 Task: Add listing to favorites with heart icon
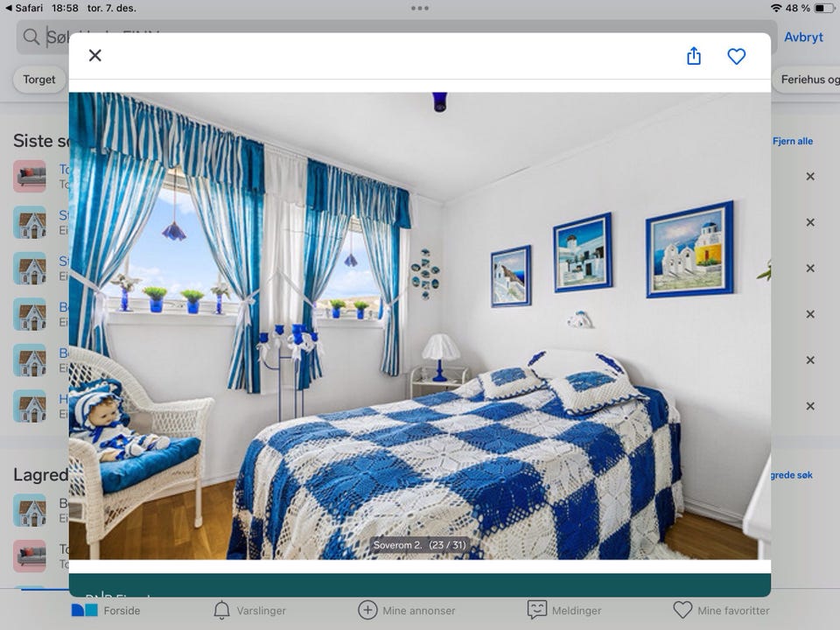point(736,56)
